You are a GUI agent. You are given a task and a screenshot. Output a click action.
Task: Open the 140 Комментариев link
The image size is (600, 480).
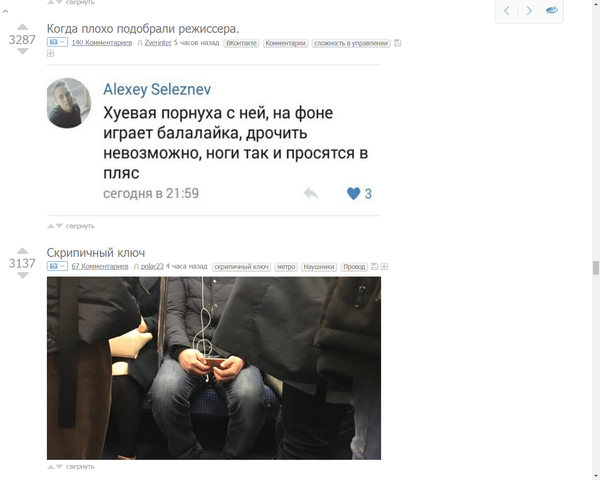pos(102,43)
